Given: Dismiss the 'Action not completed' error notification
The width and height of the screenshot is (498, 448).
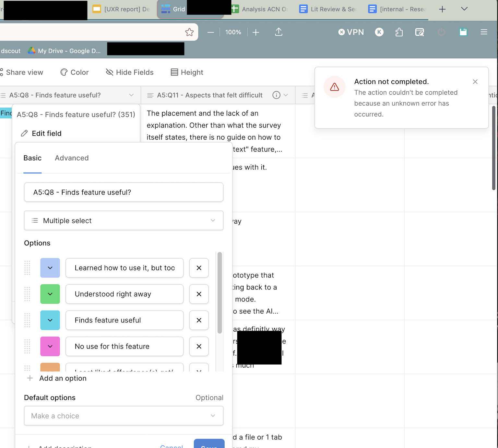Looking at the screenshot, I should pyautogui.click(x=475, y=82).
